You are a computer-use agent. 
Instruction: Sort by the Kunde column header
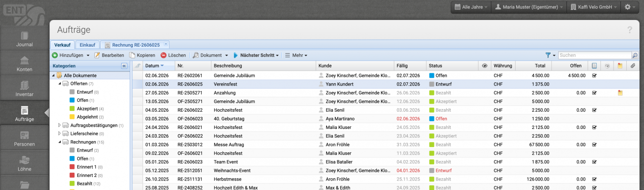point(355,66)
